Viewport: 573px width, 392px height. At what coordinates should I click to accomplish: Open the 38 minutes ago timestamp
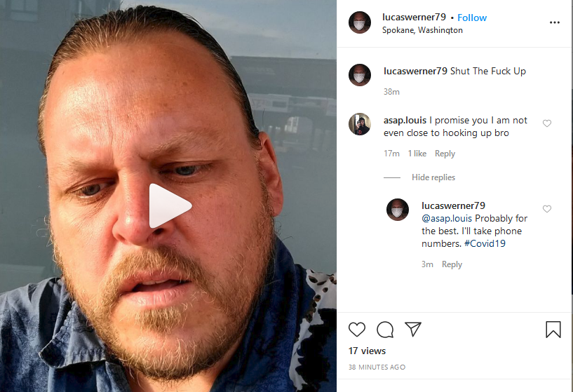point(377,367)
